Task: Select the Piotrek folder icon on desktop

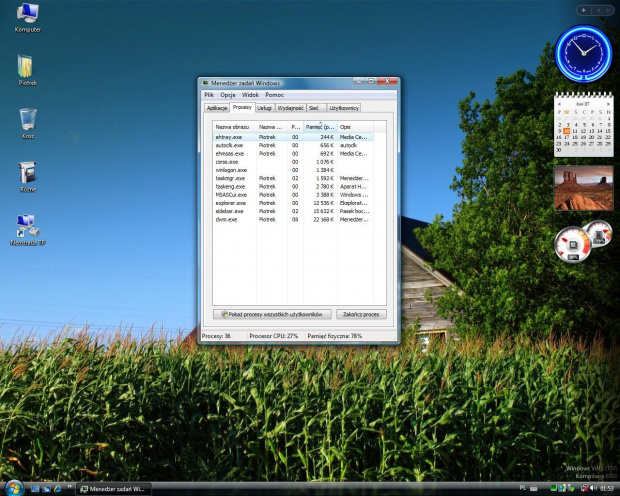Action: [27, 69]
